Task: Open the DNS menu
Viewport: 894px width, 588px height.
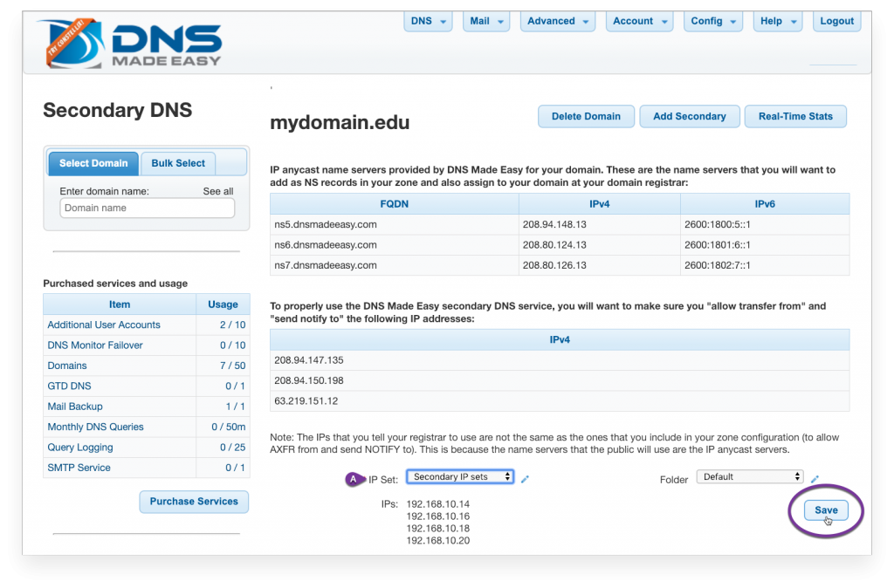Action: [x=428, y=21]
